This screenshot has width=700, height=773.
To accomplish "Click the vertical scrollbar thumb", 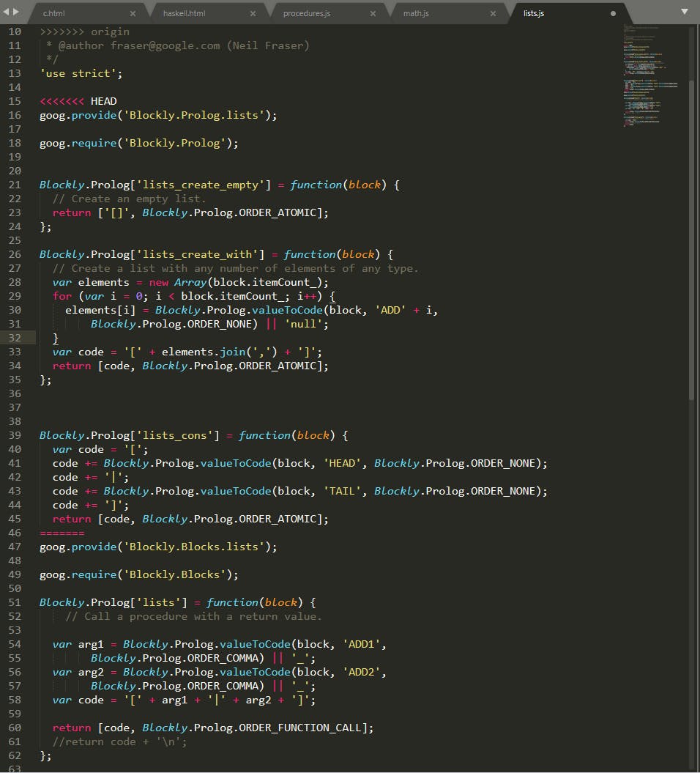I will tap(691, 239).
